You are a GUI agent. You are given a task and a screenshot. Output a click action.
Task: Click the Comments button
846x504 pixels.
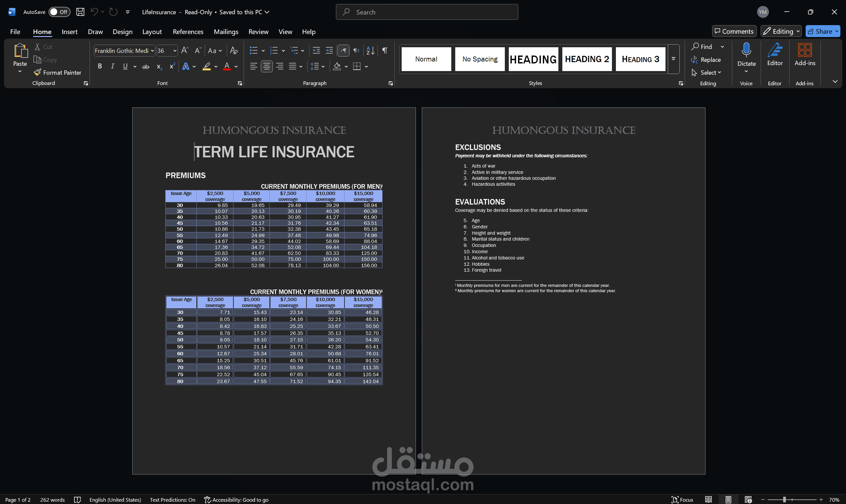pyautogui.click(x=734, y=31)
